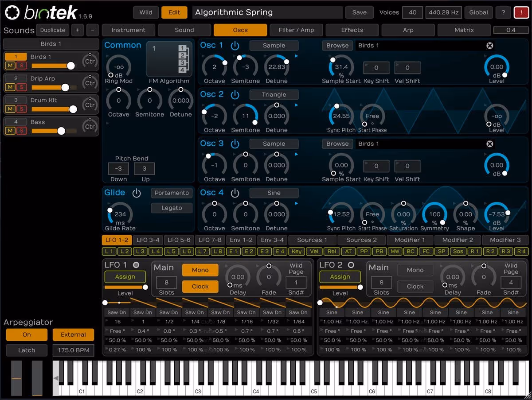Open Osc 3 Sample type dropdown
Image resolution: width=532 pixels, height=400 pixels.
click(274, 144)
